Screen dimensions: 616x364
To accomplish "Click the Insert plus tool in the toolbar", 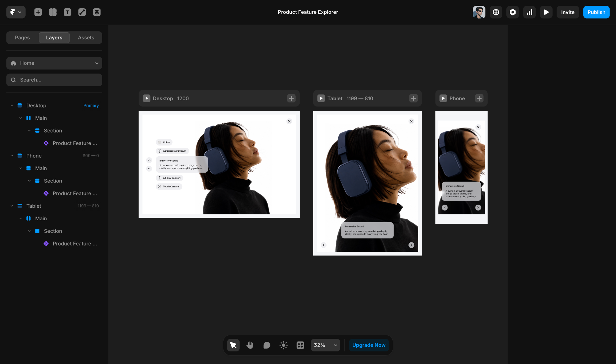I will [x=38, y=12].
